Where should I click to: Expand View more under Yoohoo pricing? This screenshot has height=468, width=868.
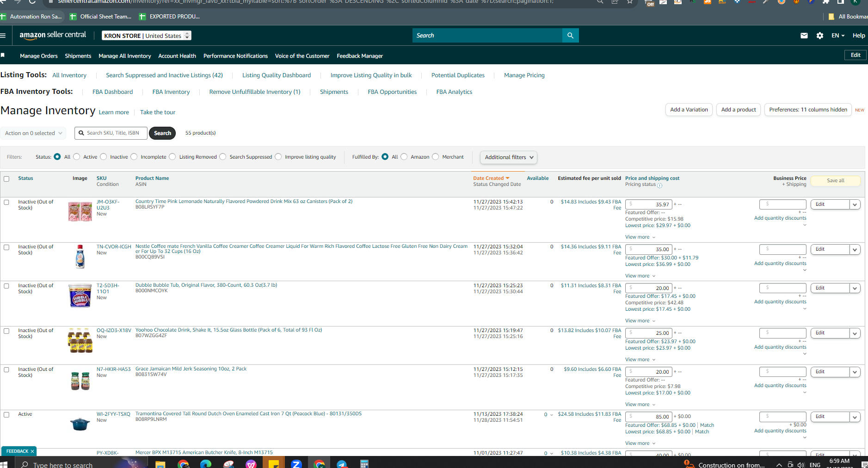click(x=640, y=359)
